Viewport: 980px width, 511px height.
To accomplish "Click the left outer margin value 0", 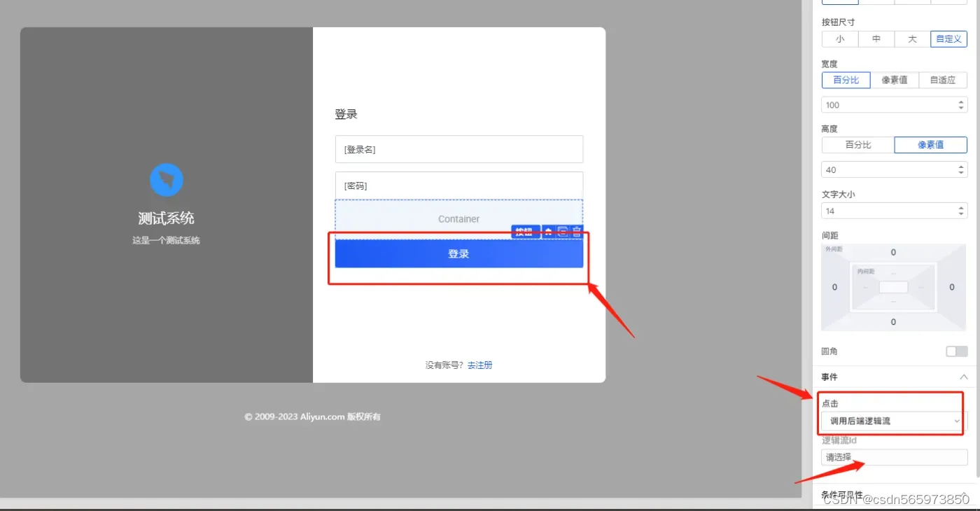I will tap(834, 287).
